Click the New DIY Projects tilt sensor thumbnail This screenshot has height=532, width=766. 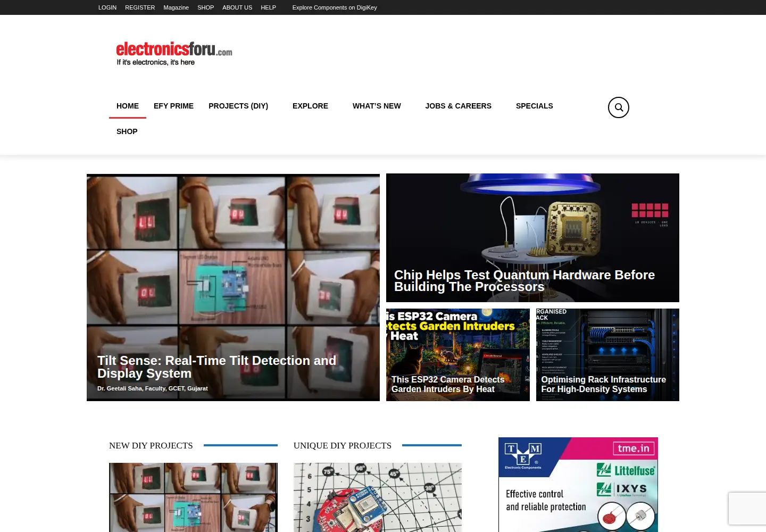[193, 497]
